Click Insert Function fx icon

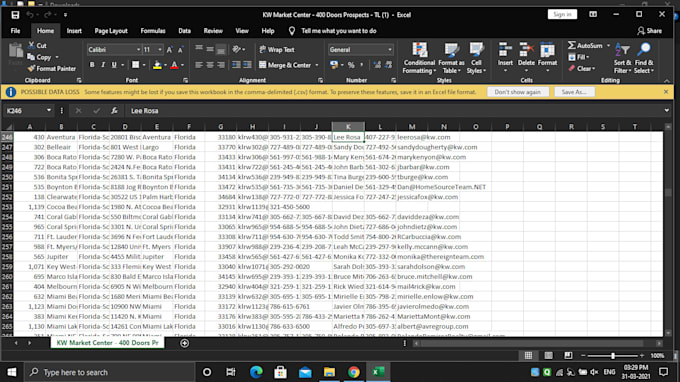point(114,111)
